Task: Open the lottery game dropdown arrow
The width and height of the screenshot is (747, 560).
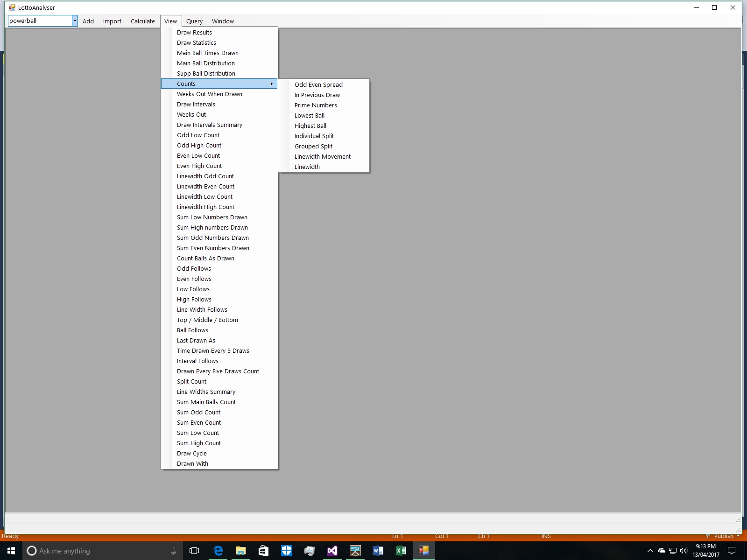Action: pos(75,21)
